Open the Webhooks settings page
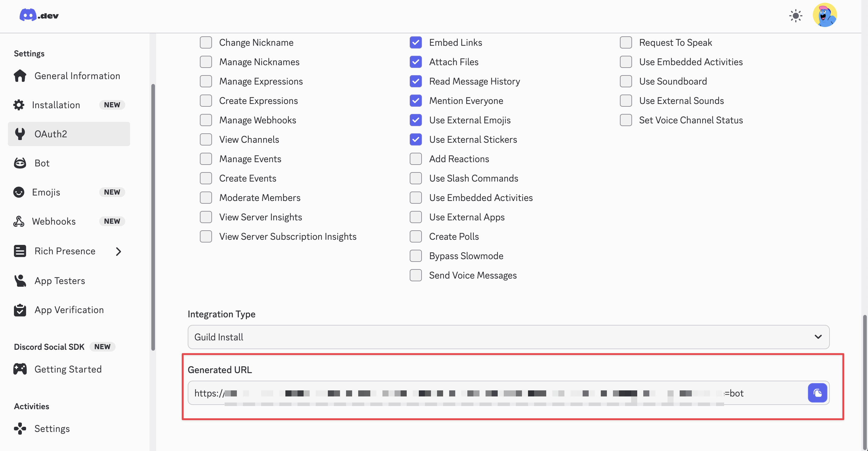This screenshot has height=451, width=868. [x=69, y=221]
